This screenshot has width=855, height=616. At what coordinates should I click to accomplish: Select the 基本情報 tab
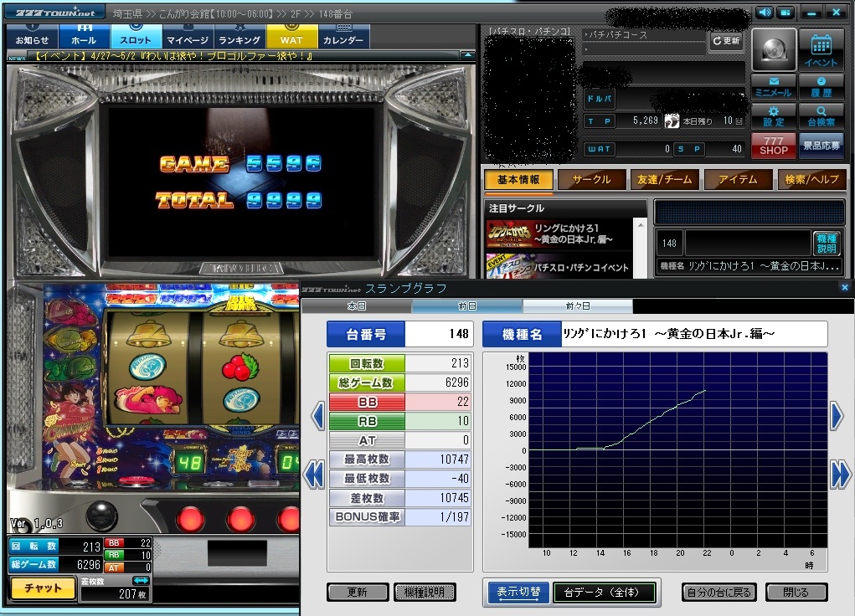[518, 179]
